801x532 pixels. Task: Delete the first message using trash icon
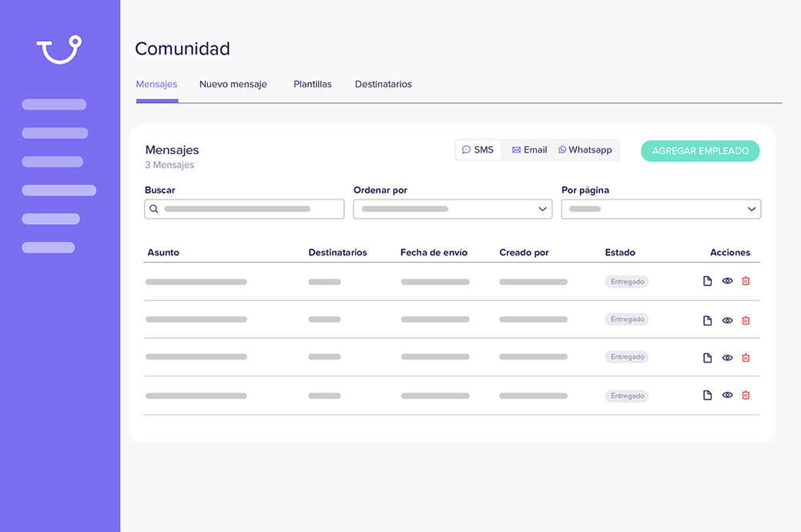tap(746, 281)
